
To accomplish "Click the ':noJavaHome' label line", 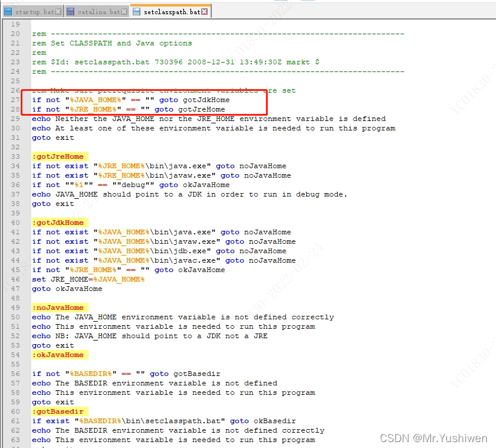I will (60, 308).
